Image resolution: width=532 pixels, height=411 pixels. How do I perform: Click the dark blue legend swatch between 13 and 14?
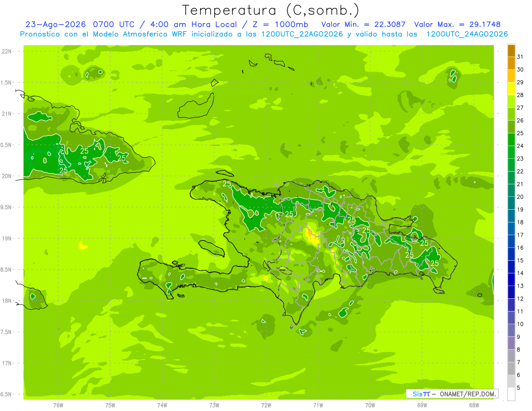[x=511, y=280]
